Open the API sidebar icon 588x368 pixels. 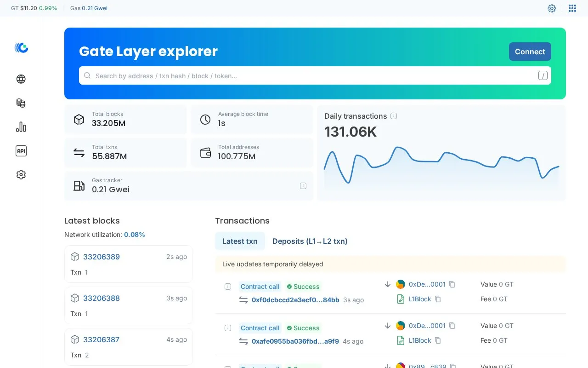pyautogui.click(x=21, y=151)
